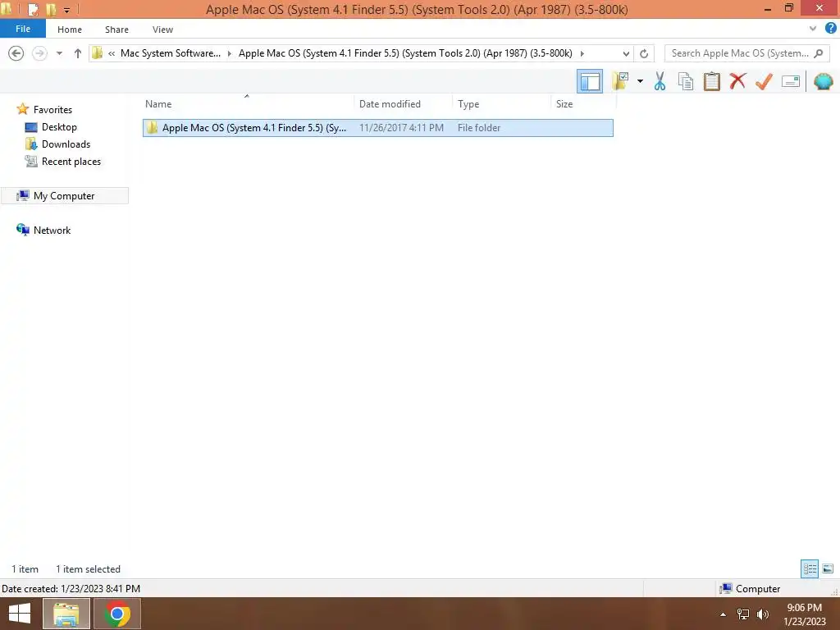
Task: Open Customize Quick Access Toolbar dropdown
Action: [67, 10]
